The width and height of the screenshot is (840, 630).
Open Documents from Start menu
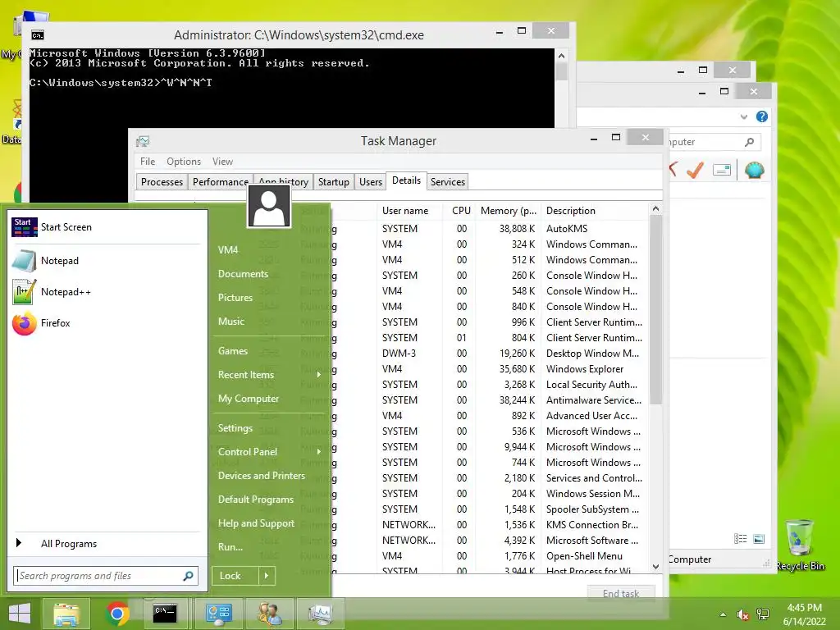tap(243, 274)
